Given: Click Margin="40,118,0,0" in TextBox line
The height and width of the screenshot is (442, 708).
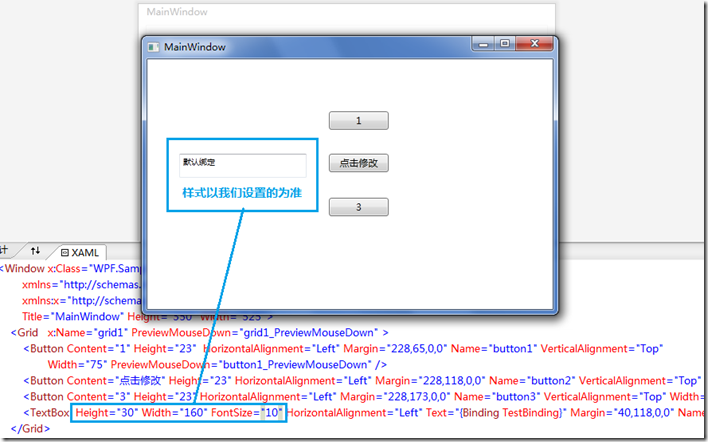Looking at the screenshot, I should [x=622, y=413].
